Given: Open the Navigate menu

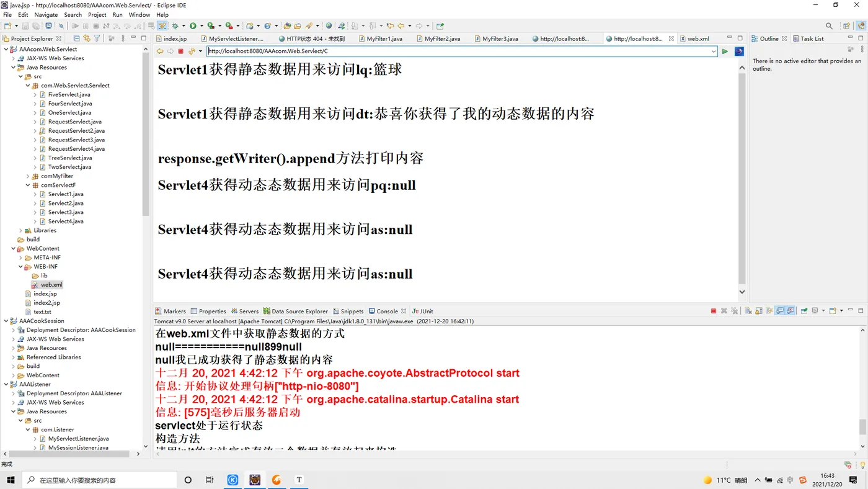Looking at the screenshot, I should (46, 15).
